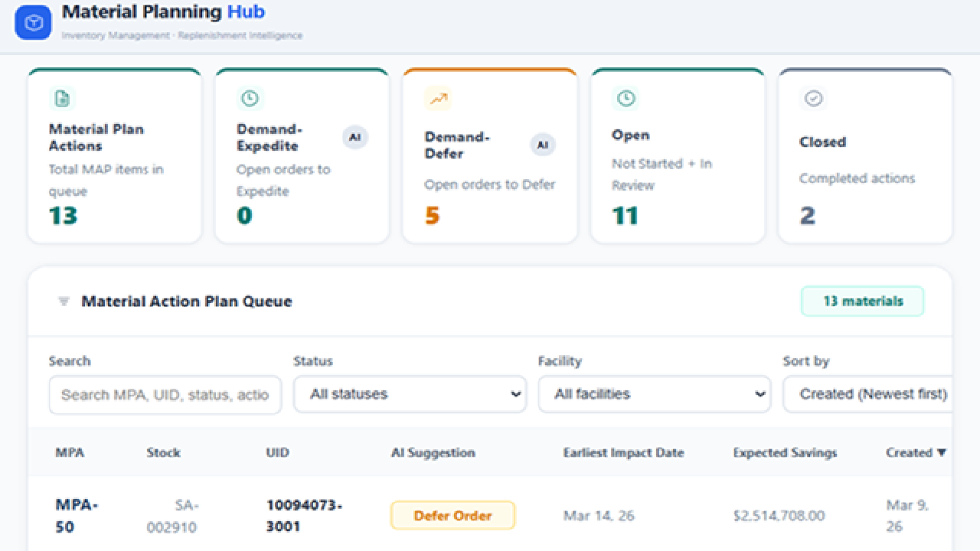Click the Defer Order suggestion badge
The height and width of the screenshot is (551, 980).
coord(452,515)
